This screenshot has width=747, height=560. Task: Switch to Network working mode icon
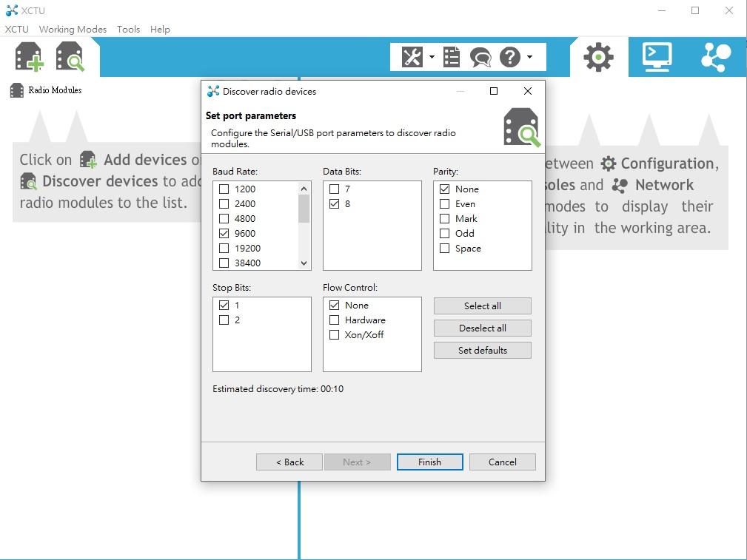pos(716,57)
